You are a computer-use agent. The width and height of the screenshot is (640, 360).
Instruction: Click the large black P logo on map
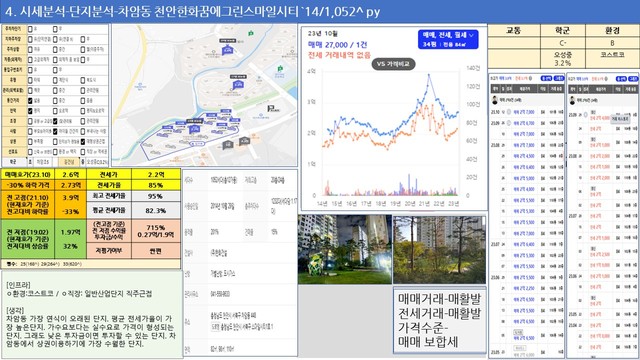tap(272, 108)
